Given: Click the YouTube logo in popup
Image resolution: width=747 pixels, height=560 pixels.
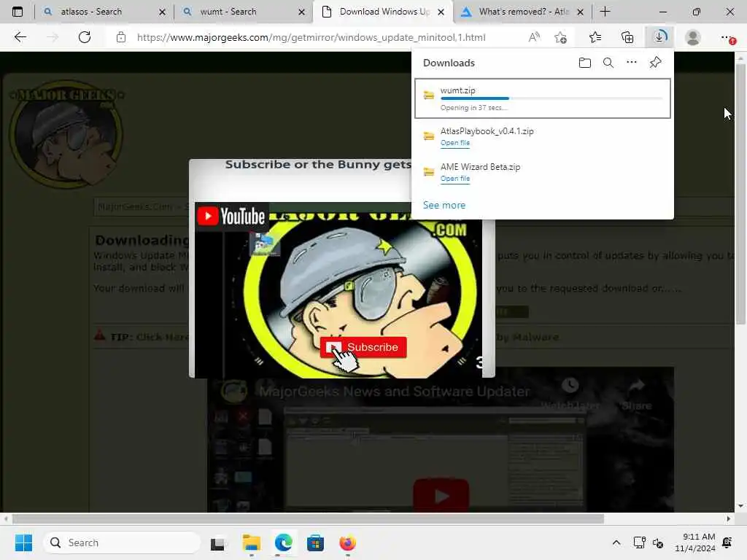Looking at the screenshot, I should click(231, 216).
